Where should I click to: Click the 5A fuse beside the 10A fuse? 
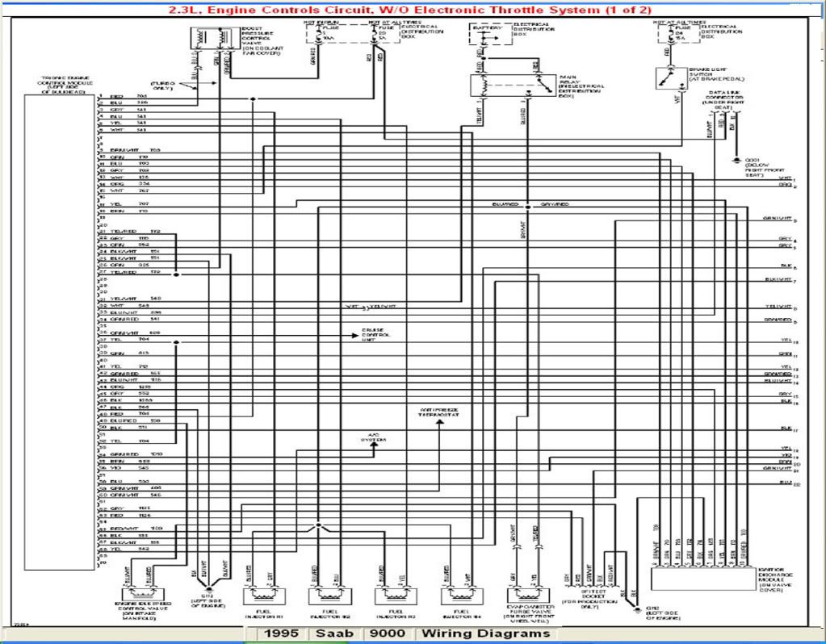(375, 34)
